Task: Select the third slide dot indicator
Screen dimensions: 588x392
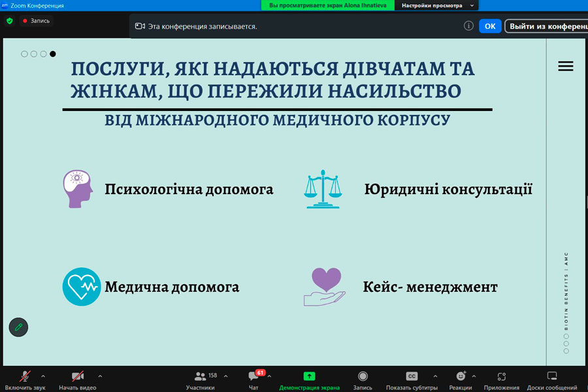Action: [44, 54]
